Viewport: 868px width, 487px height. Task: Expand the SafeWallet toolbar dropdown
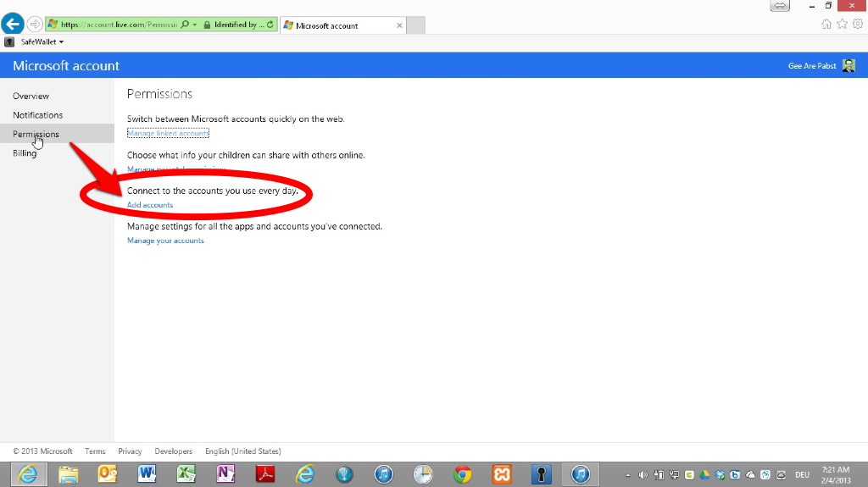point(61,42)
